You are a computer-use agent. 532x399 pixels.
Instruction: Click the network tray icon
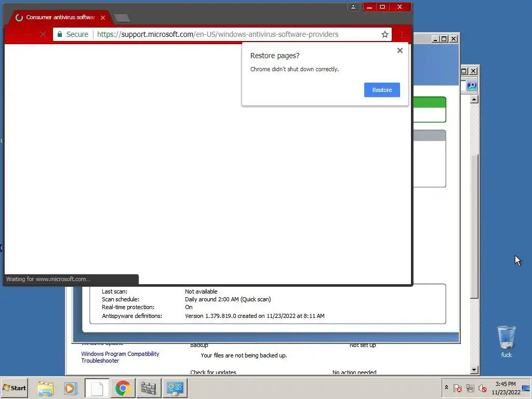pos(470,388)
